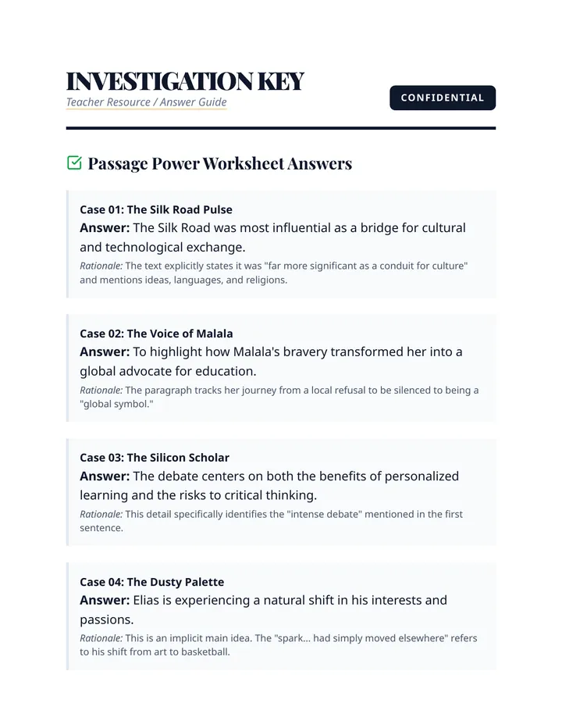
Task: Select Case 01: The Silk Road Pulse heading
Action: coord(156,209)
